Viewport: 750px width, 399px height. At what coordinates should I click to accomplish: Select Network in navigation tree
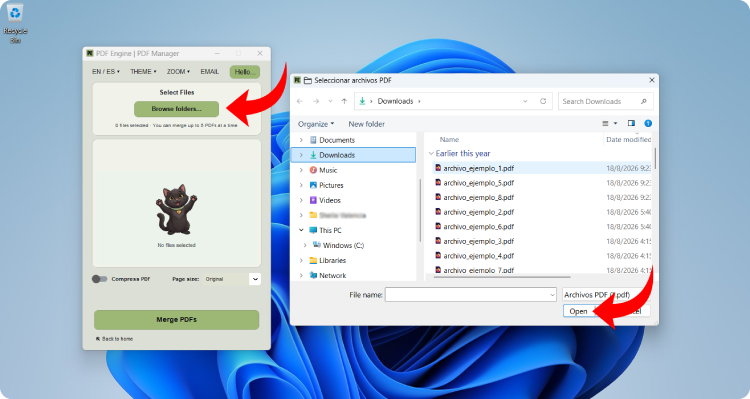pyautogui.click(x=332, y=276)
